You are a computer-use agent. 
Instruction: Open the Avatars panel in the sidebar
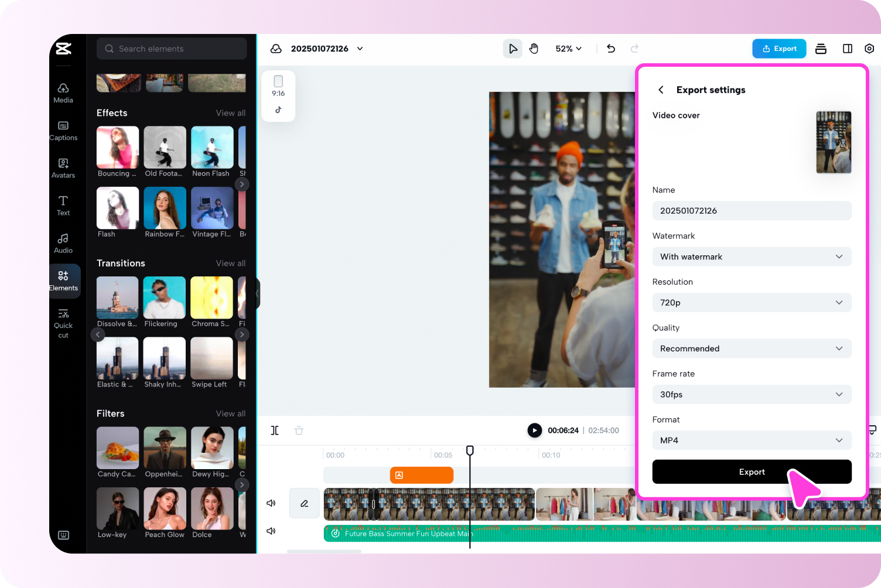click(x=63, y=168)
